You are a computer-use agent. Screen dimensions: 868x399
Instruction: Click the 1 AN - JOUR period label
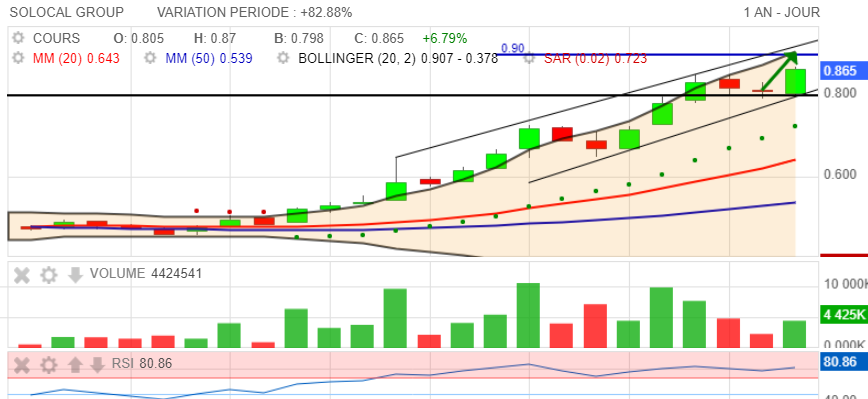782,12
